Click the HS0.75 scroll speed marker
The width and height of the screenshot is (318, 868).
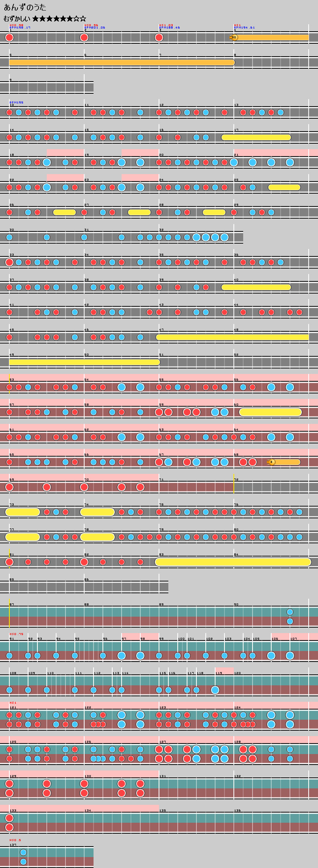point(16,634)
